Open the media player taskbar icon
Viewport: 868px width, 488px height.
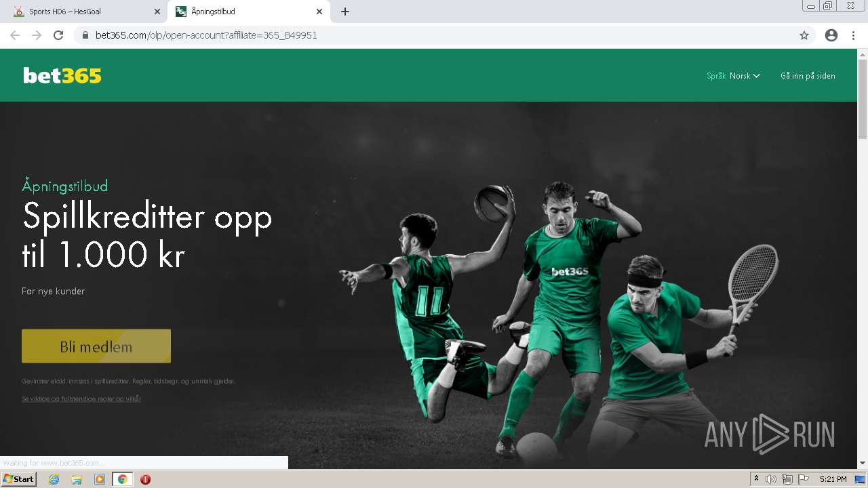point(100,479)
